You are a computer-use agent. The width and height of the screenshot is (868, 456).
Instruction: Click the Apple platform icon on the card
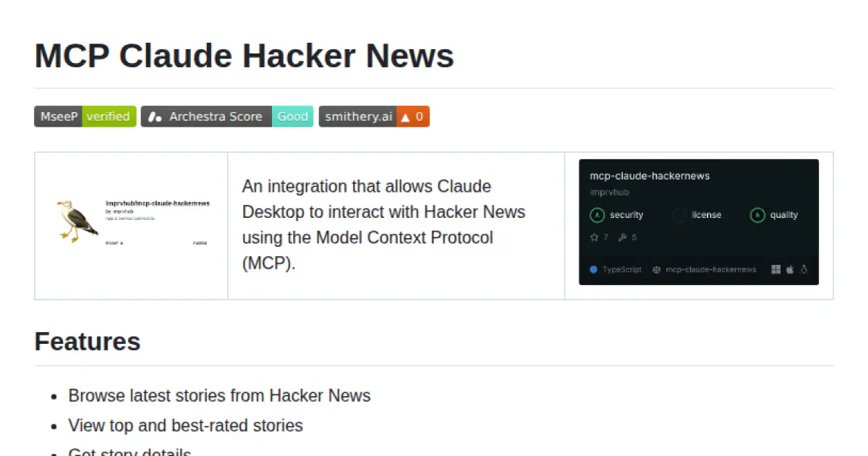point(789,269)
